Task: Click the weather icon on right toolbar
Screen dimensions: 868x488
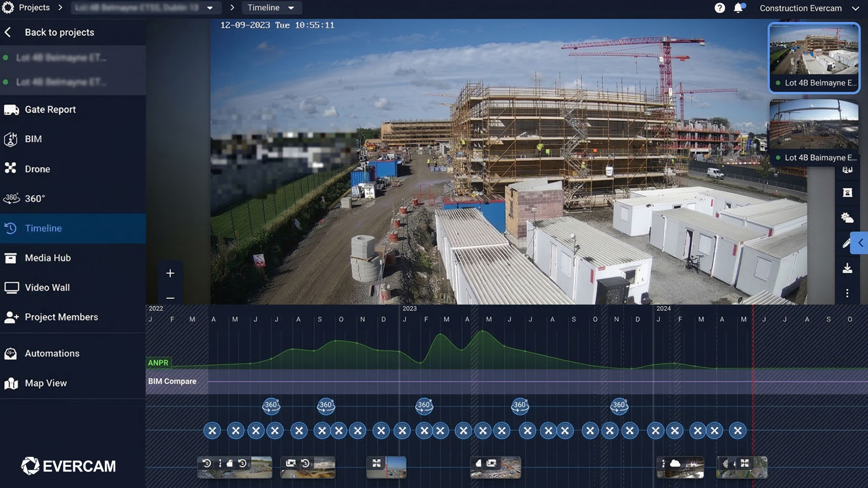Action: [x=847, y=218]
